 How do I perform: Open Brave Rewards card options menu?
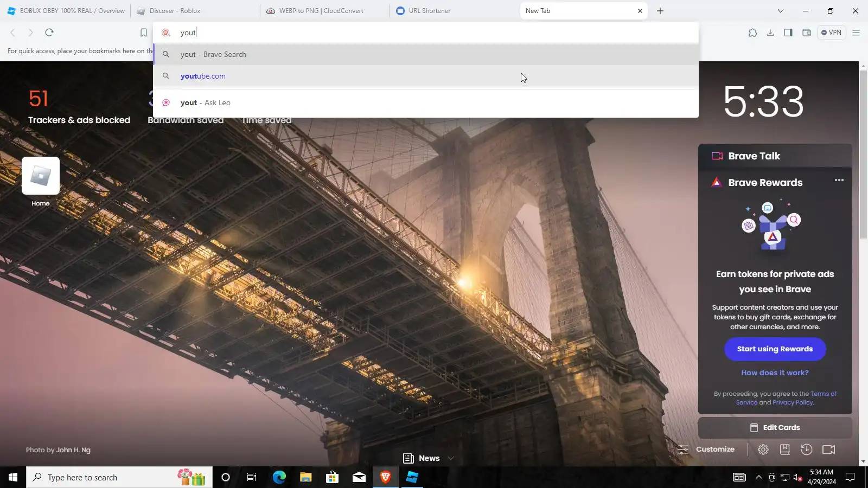coord(839,180)
